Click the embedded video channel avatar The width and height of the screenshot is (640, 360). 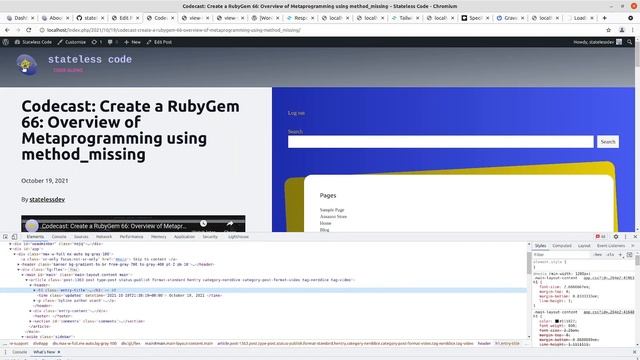[31, 226]
